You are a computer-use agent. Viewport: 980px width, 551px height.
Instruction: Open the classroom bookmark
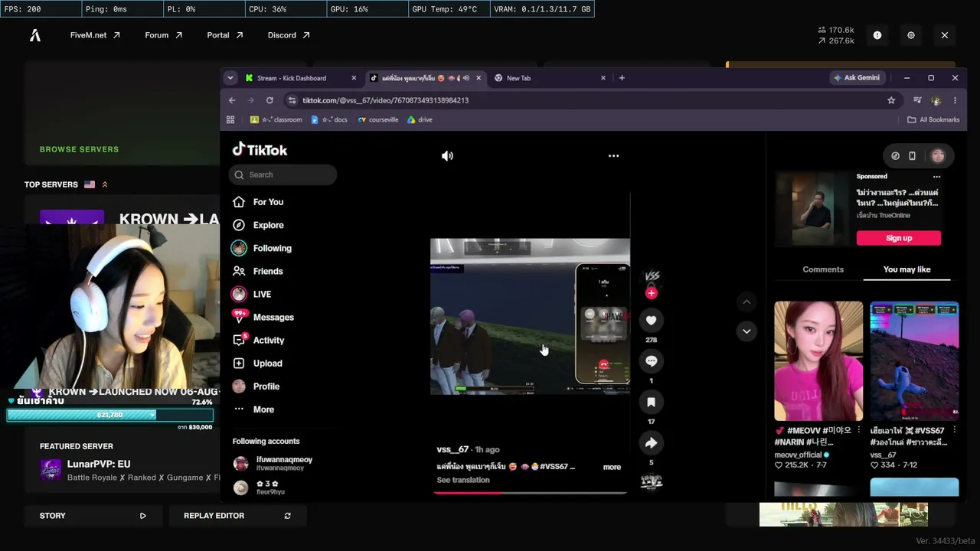[276, 120]
